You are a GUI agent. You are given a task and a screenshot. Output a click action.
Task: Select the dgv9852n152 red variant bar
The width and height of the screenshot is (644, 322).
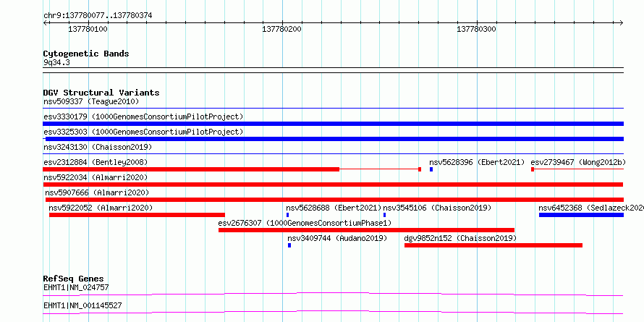pyautogui.click(x=493, y=245)
